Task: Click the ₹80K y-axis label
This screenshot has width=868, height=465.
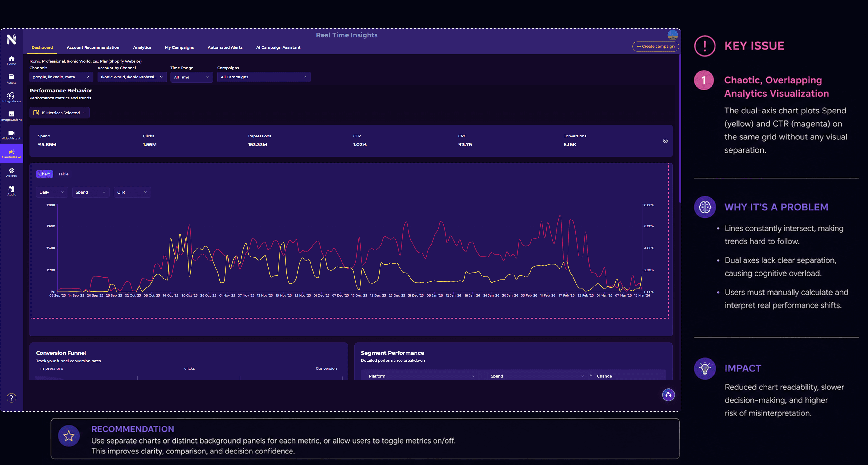Action: click(x=51, y=205)
